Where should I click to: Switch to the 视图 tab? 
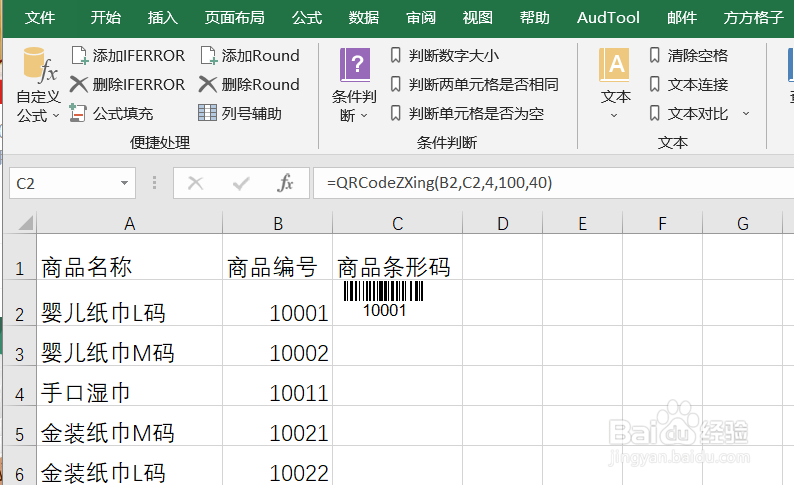click(478, 18)
